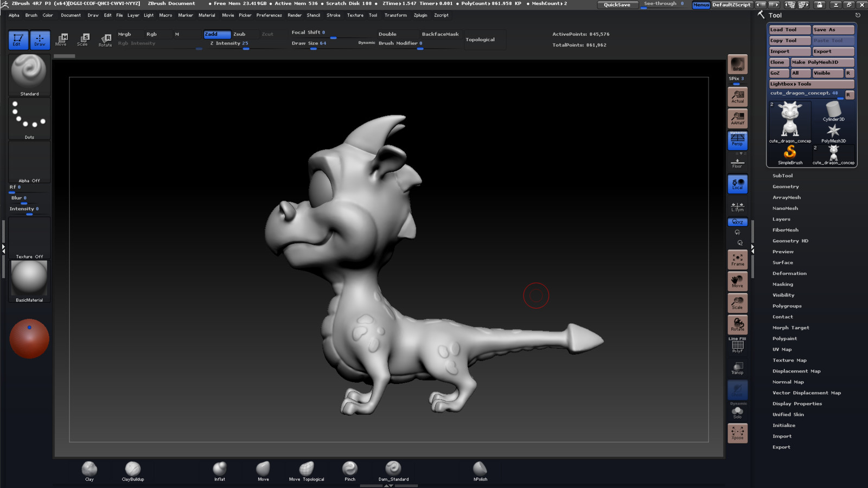Open the Brush menu
This screenshot has width=868, height=488.
pyautogui.click(x=31, y=15)
